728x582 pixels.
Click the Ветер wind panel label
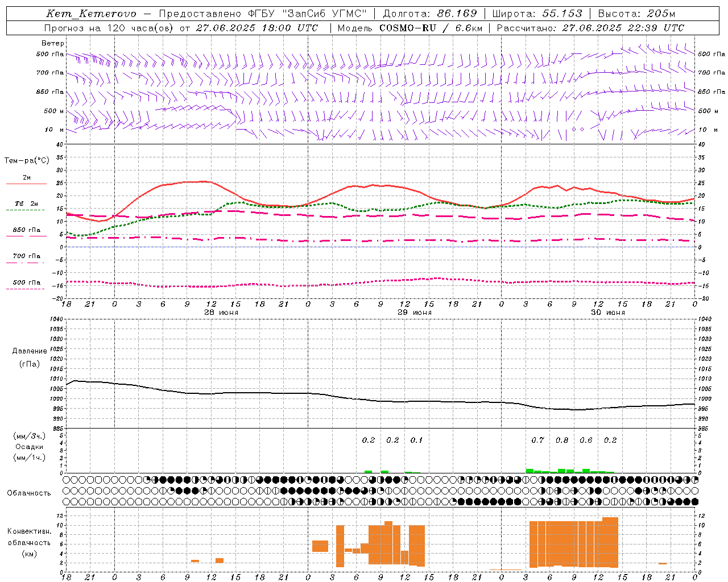point(52,43)
